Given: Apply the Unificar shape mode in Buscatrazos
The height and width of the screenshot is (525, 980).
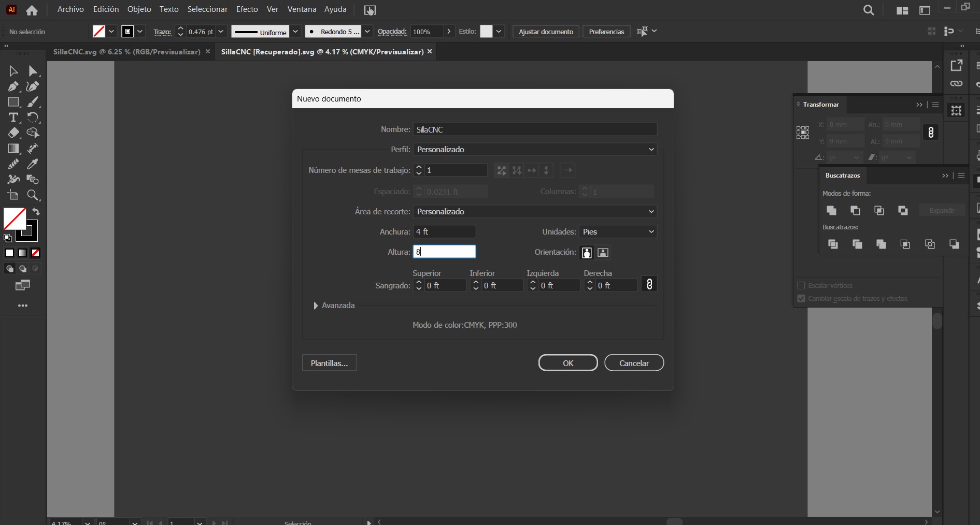Looking at the screenshot, I should click(x=832, y=210).
